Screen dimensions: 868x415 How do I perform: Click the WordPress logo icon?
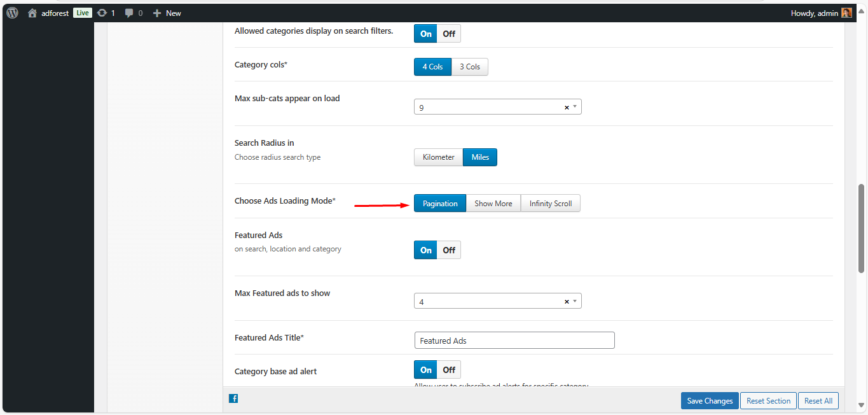(12, 13)
